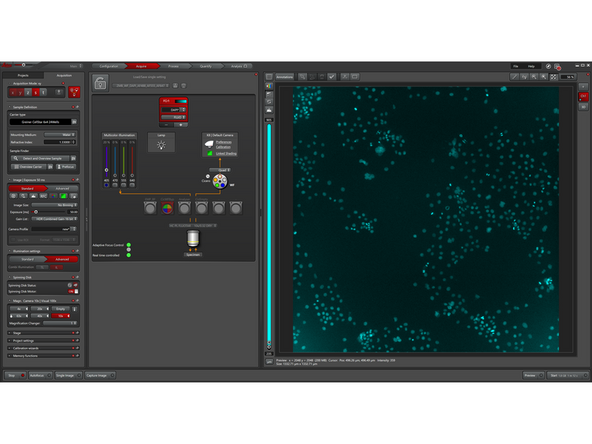This screenshot has height=444, width=592.
Task: Click the Linked Shading link
Action: tap(226, 154)
